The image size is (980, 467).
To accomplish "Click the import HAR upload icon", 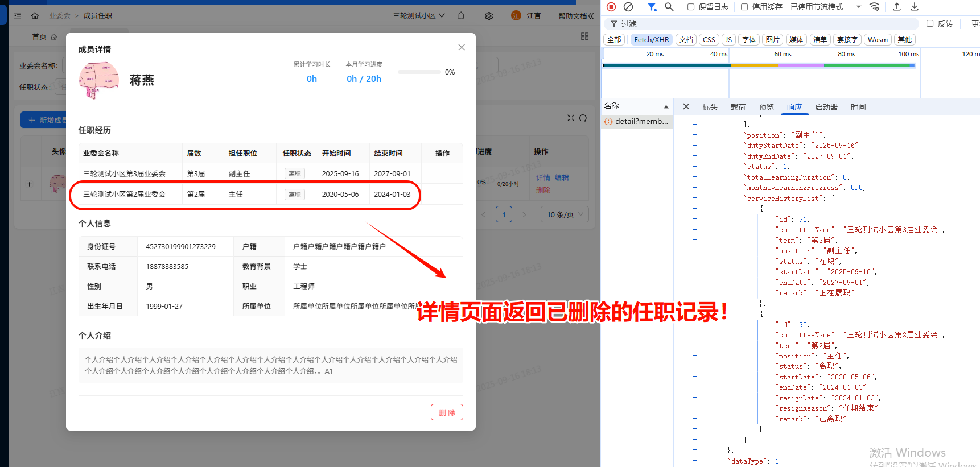I will 897,7.
